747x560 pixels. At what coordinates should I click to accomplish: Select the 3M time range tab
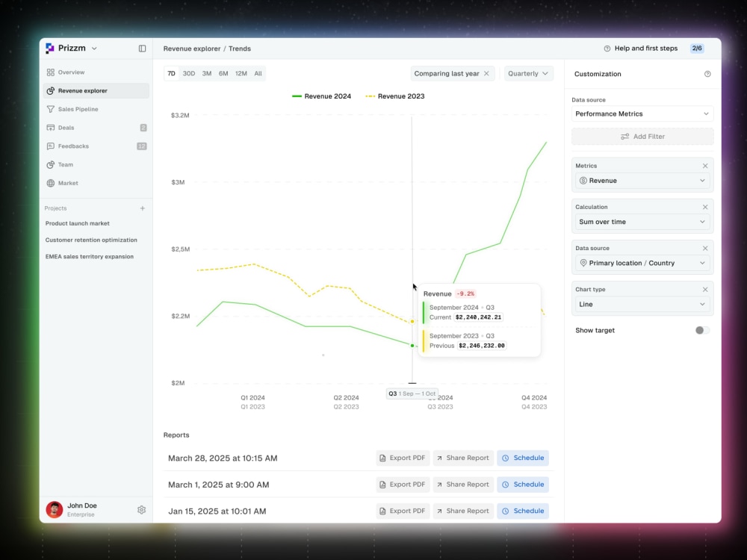coord(207,73)
